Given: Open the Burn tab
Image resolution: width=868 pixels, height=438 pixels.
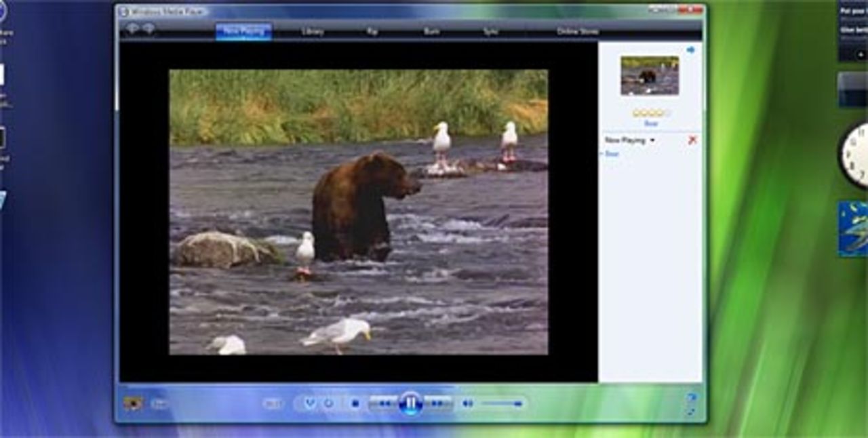Looking at the screenshot, I should coord(431,31).
